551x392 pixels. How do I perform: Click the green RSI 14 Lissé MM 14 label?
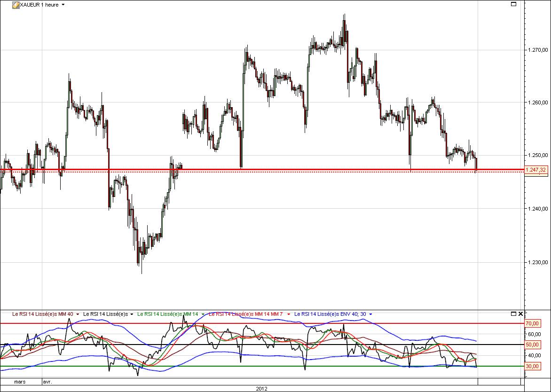[168, 314]
